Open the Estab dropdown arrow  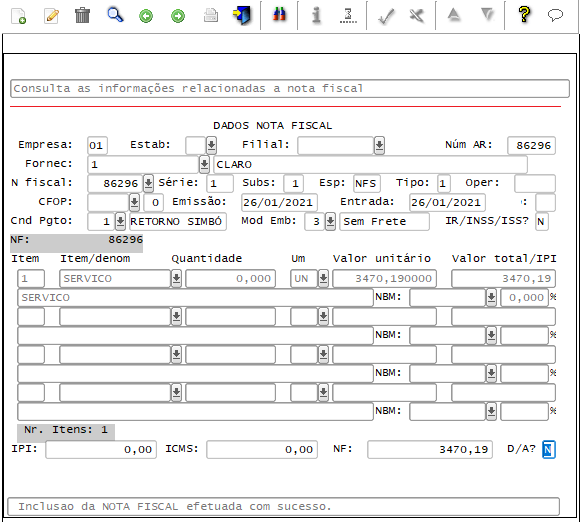(x=211, y=145)
